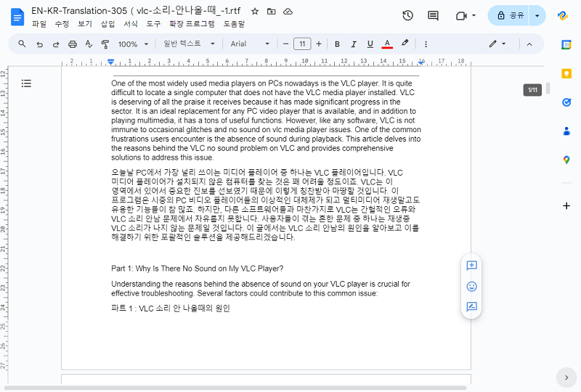Star this document
The width and height of the screenshot is (581, 392).
coord(255,12)
